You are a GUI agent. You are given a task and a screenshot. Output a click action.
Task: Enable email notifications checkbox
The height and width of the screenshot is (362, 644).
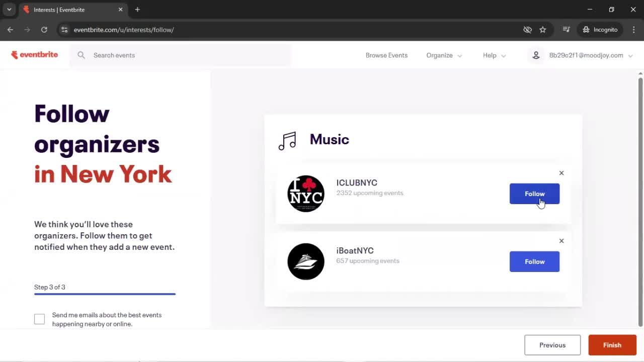(39, 319)
